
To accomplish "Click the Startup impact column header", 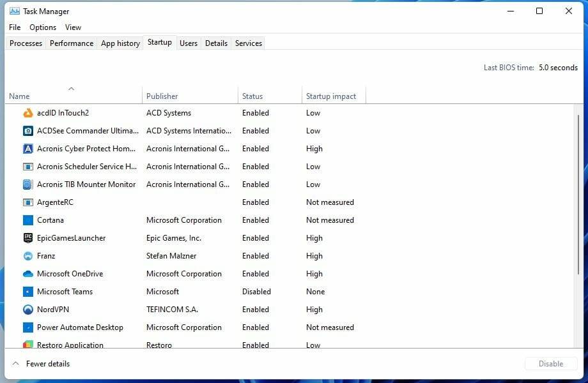I will click(332, 96).
